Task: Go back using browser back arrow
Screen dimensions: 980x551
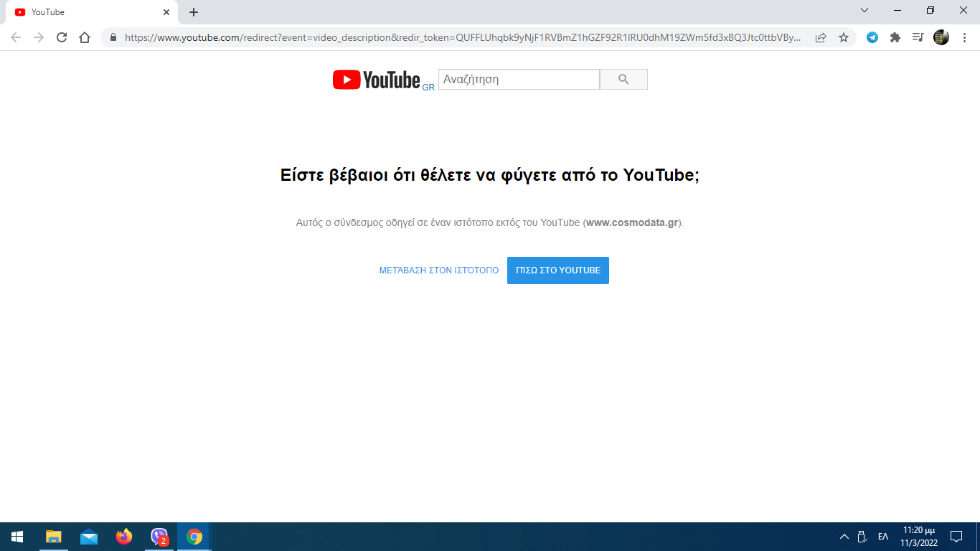Action: point(16,37)
